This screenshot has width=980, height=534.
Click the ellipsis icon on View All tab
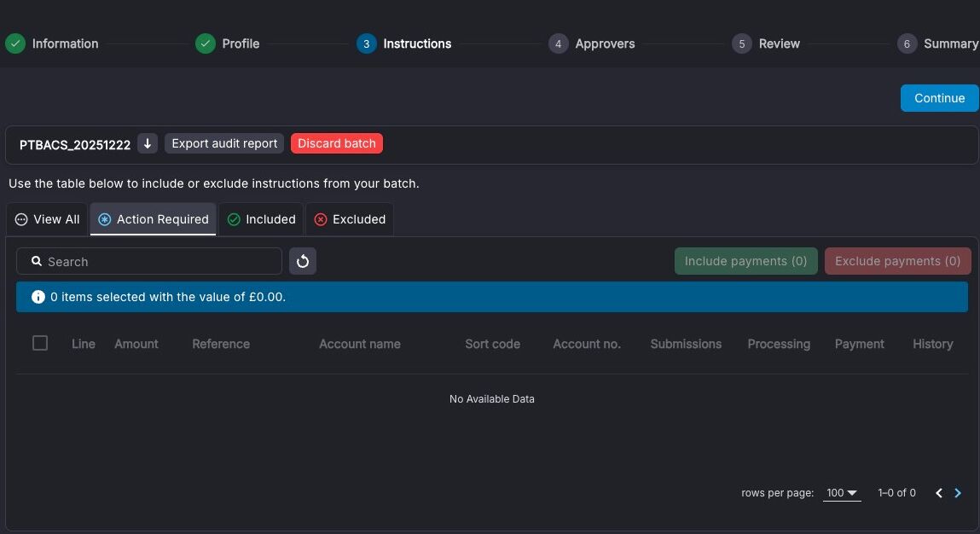click(x=21, y=219)
